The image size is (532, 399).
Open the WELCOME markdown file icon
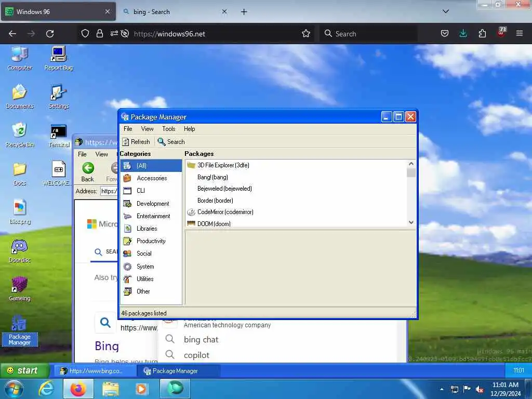[x=58, y=174]
